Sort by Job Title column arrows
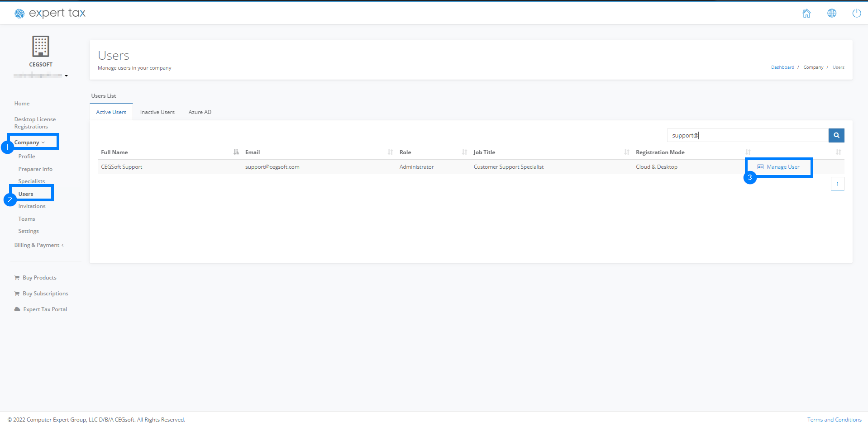 point(627,152)
